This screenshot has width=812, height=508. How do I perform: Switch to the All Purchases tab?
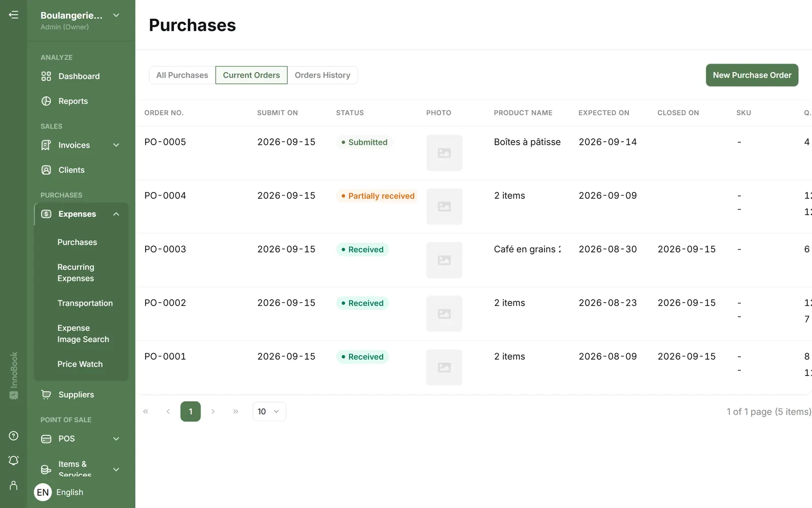182,75
